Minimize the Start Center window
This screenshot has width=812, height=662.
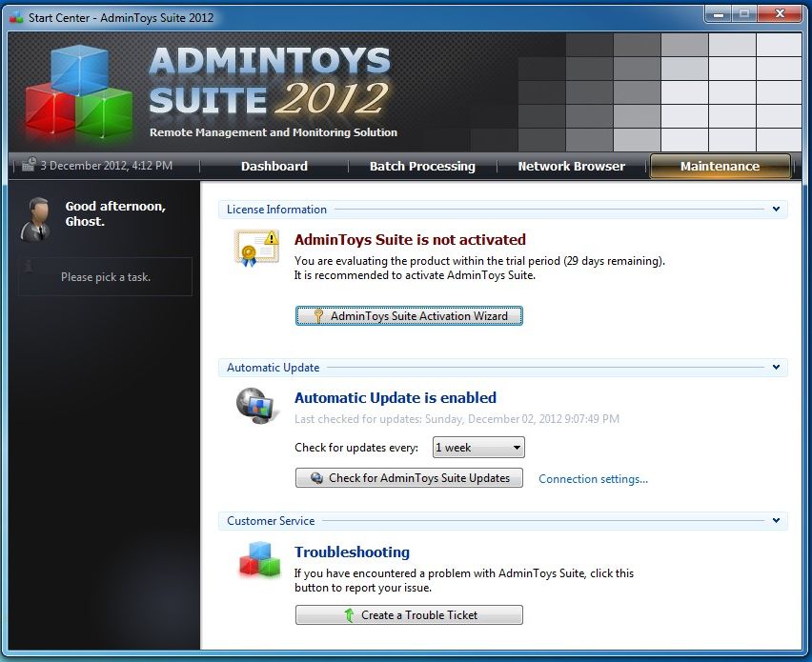tap(719, 14)
